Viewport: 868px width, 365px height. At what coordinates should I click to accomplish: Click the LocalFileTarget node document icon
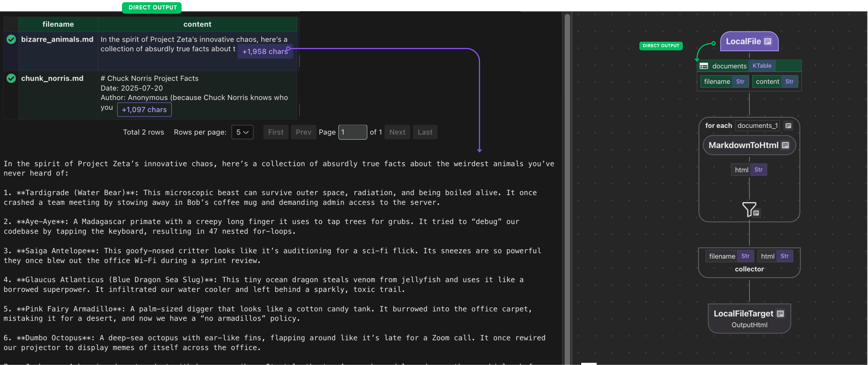tap(780, 314)
